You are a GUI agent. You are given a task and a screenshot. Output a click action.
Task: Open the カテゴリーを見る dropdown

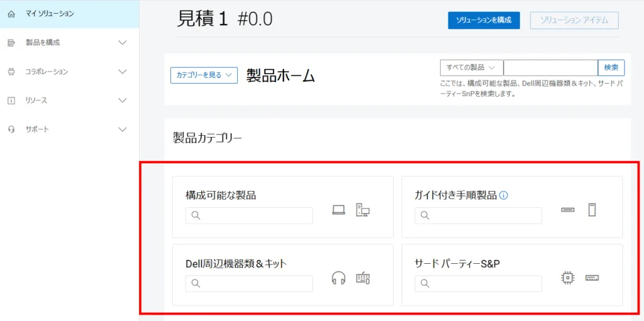[204, 75]
